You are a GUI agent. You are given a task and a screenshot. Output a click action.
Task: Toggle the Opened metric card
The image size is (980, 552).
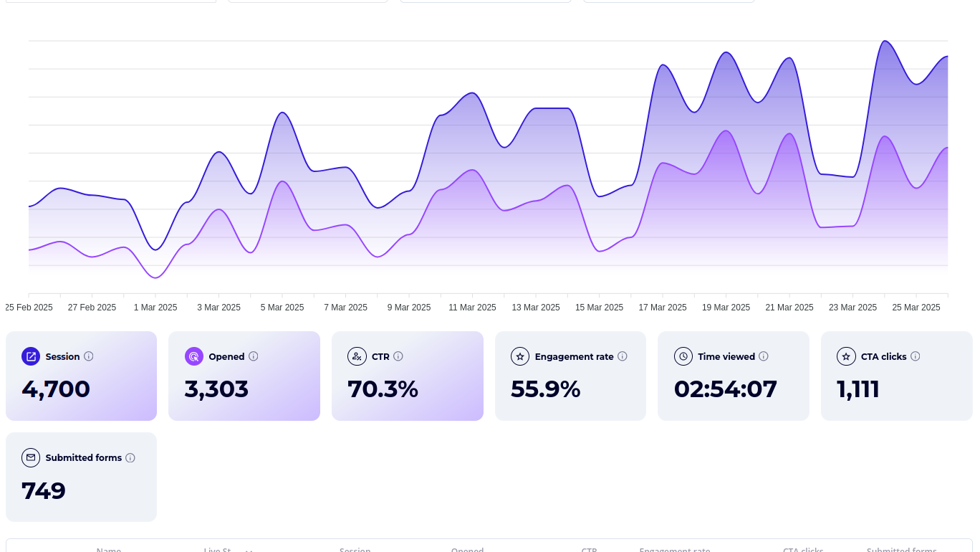coord(244,376)
